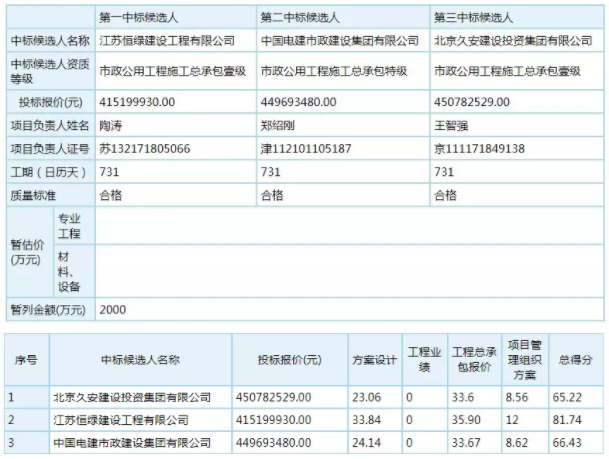The width and height of the screenshot is (609, 459).
Task: Click the 材料、设备 sub-label
Action: coord(69,271)
